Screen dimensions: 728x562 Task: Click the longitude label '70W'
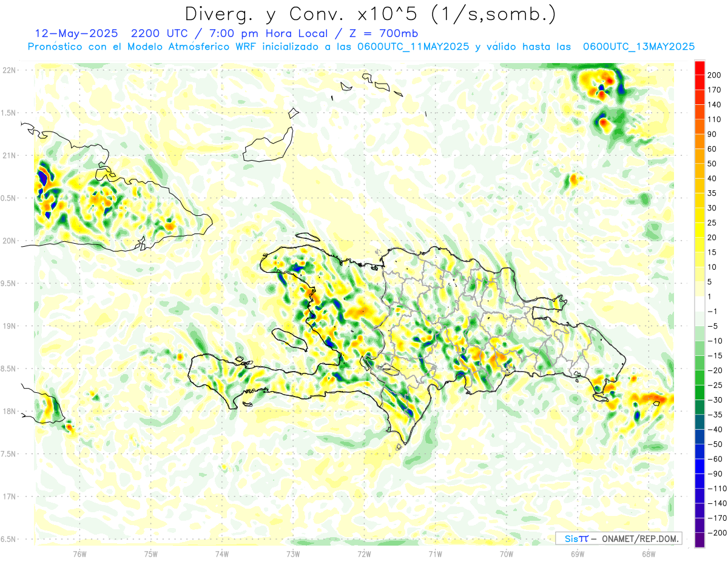(x=507, y=554)
